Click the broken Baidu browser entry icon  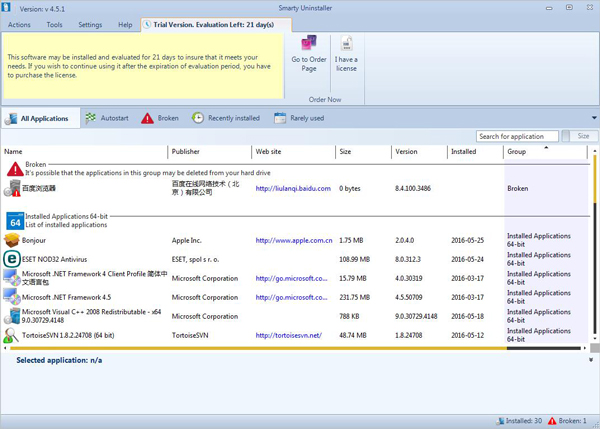pyautogui.click(x=12, y=188)
